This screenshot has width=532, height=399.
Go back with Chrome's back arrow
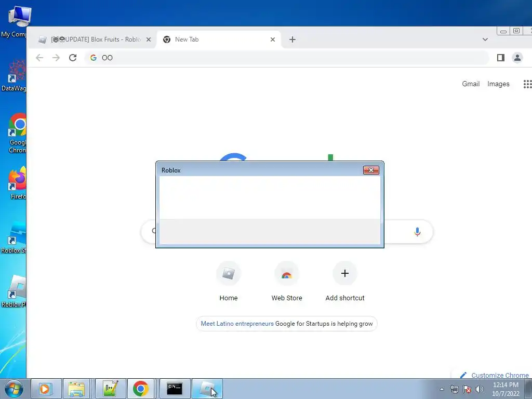click(x=39, y=58)
